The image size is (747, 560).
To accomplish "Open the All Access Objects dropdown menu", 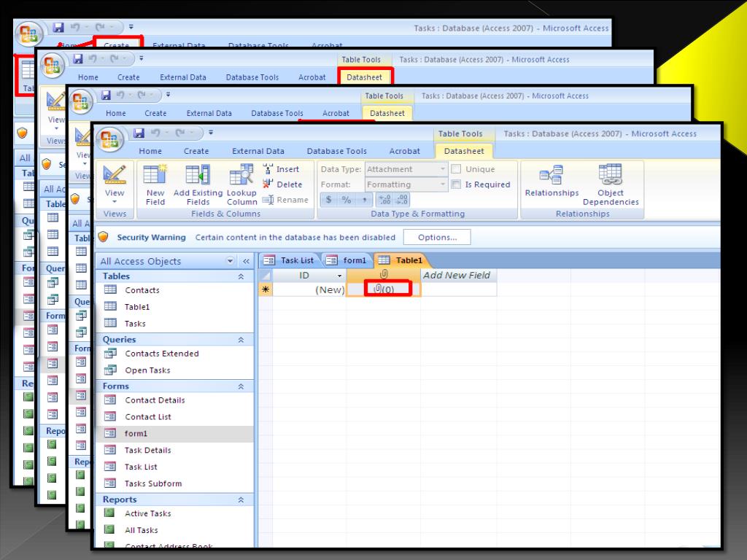I will tap(230, 261).
